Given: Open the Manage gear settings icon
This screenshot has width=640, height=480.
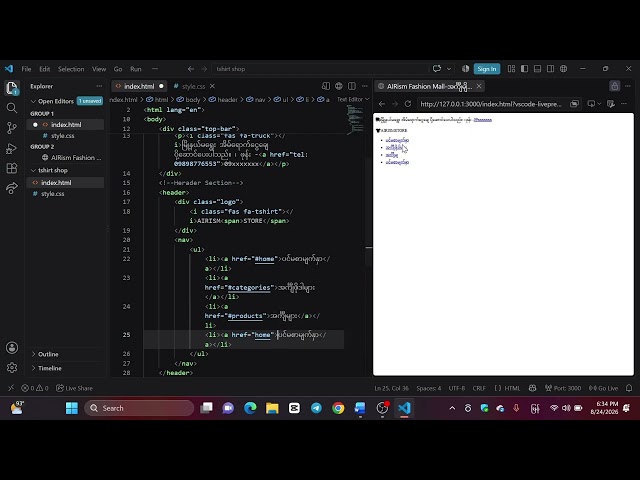Looking at the screenshot, I should point(11,368).
